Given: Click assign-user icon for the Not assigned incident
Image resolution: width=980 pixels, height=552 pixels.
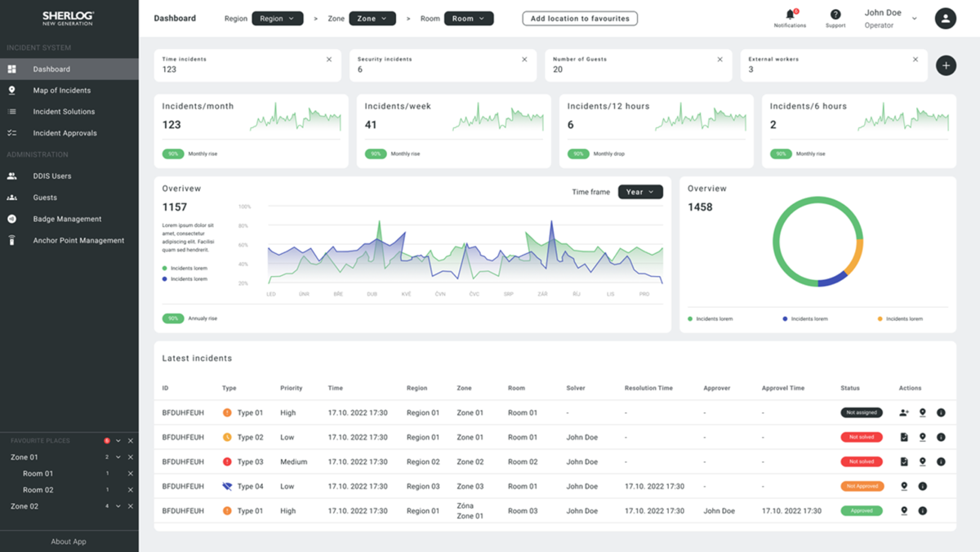Looking at the screenshot, I should (x=904, y=413).
